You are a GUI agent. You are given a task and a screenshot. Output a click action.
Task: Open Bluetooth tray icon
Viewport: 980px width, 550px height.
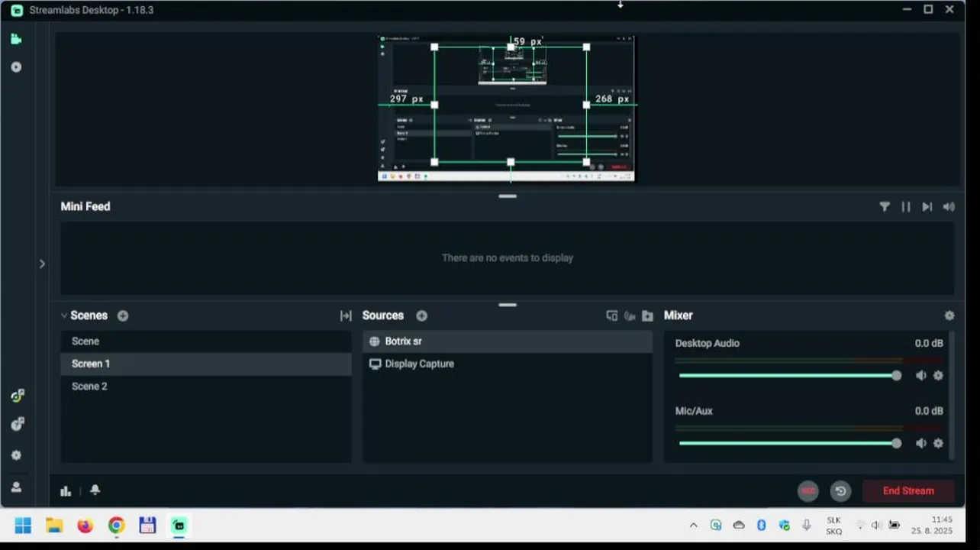[761, 526]
